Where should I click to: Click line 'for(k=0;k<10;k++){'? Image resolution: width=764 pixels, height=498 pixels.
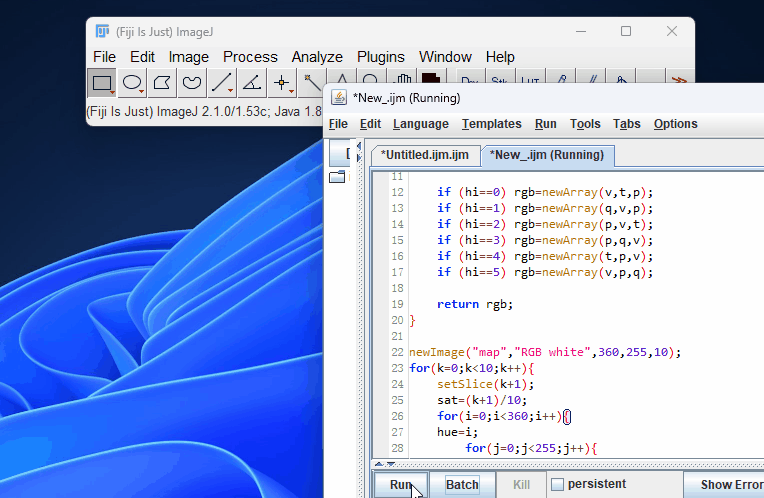tap(472, 368)
